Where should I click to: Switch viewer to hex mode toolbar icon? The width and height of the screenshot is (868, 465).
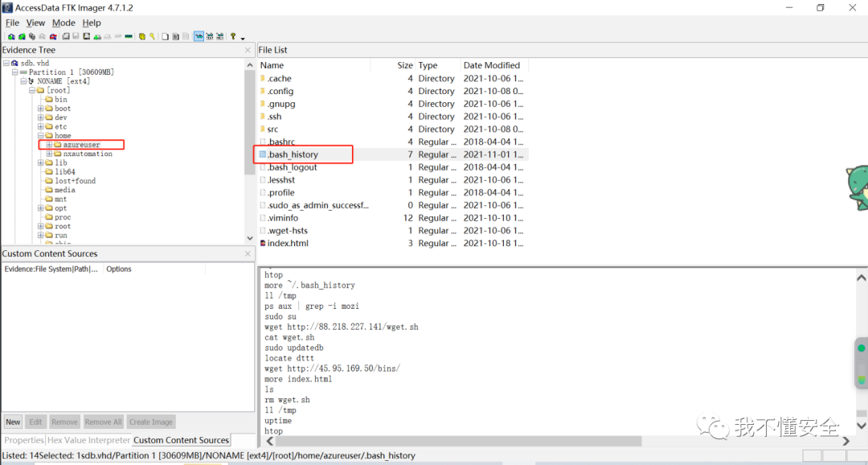click(x=219, y=36)
